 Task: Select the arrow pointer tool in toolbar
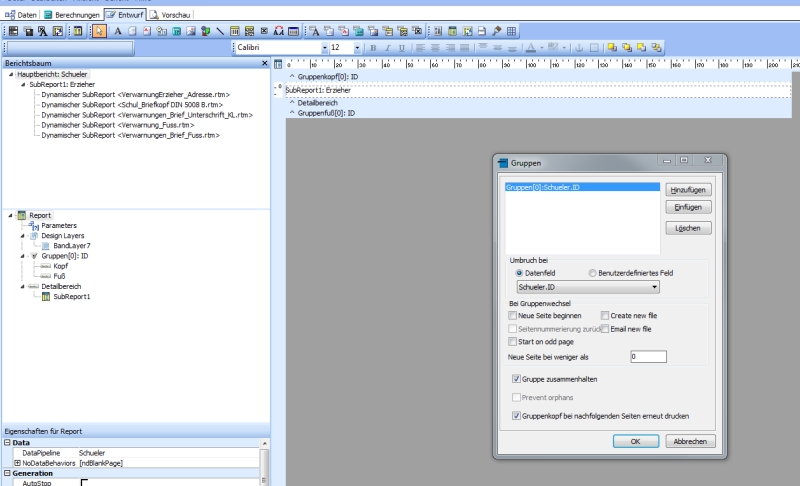point(99,31)
